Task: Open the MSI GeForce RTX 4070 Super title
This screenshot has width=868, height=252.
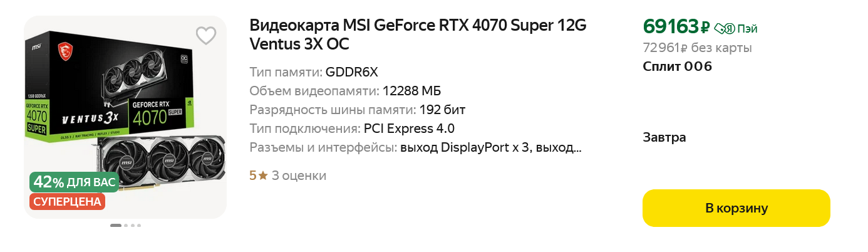Action: click(418, 35)
